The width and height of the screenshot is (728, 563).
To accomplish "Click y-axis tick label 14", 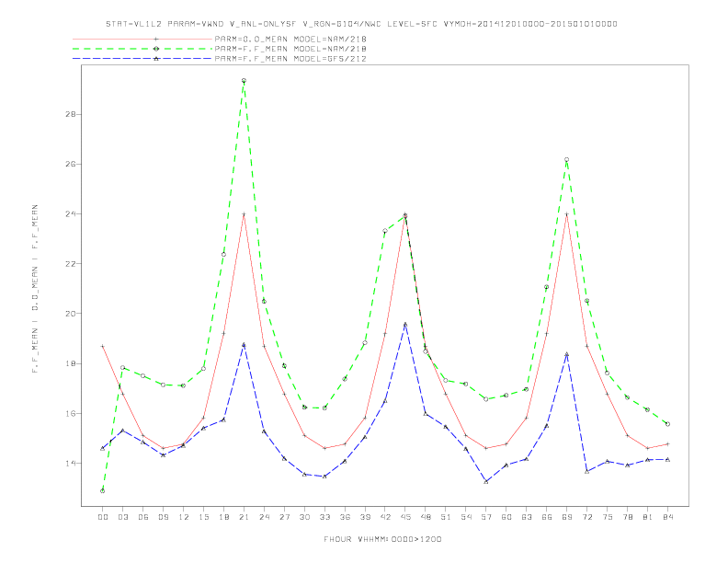I will click(70, 463).
